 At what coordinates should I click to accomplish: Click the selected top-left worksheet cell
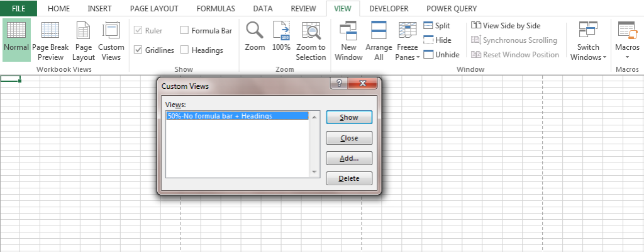(x=10, y=78)
